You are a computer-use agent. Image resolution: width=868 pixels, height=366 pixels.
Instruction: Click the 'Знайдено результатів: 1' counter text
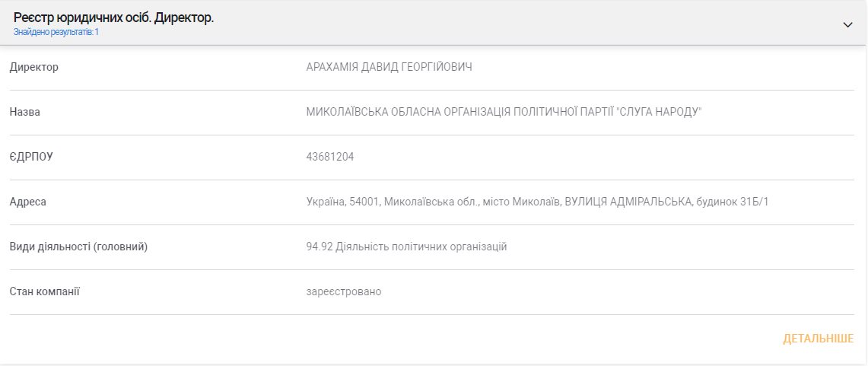click(56, 32)
